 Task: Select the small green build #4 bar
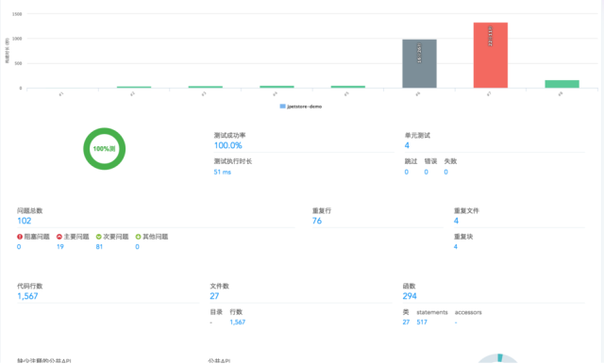pyautogui.click(x=277, y=87)
